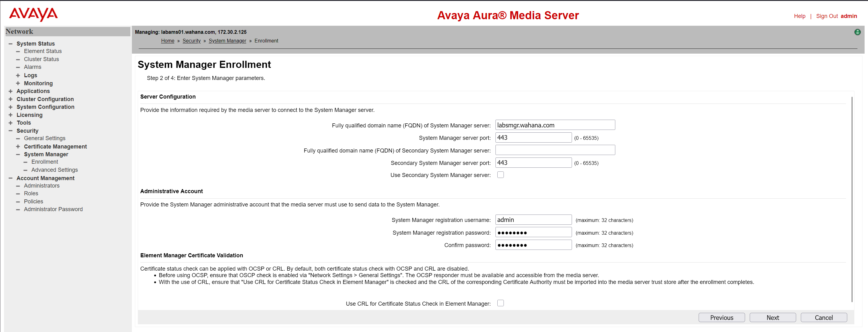Go to Administrator Password page
The image size is (868, 332).
pos(53,209)
